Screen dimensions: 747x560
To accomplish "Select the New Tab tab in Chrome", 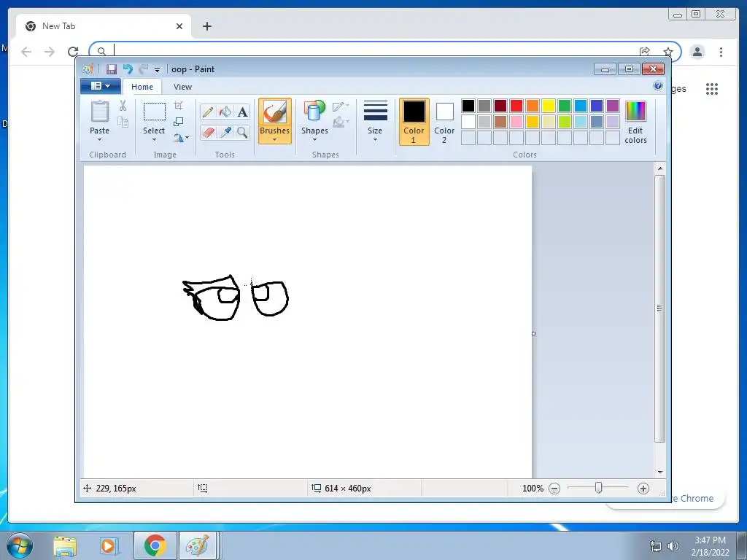I will pos(104,26).
